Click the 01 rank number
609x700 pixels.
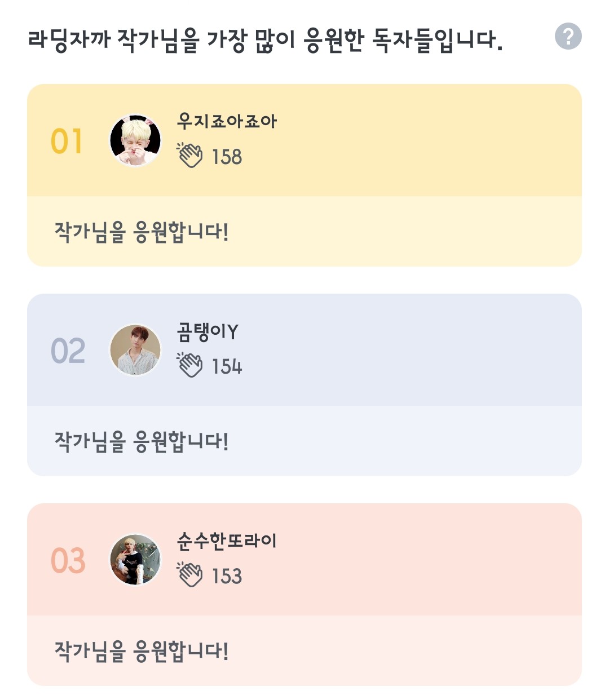click(x=67, y=141)
